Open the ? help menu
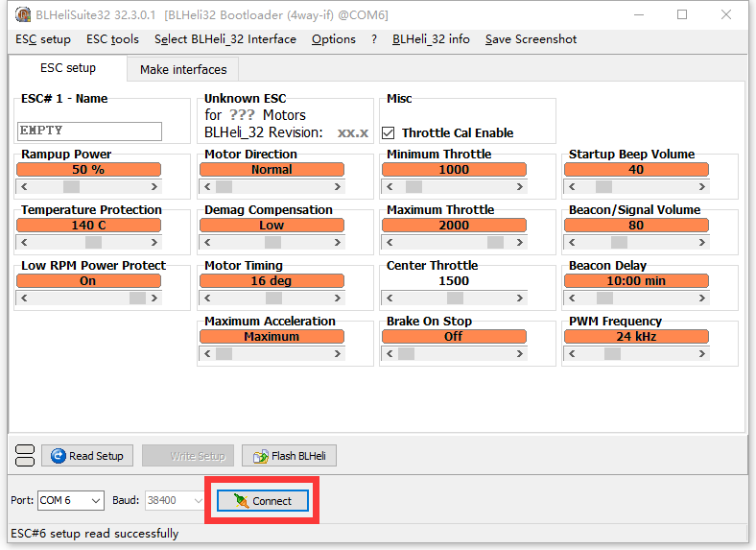756x550 pixels. click(374, 39)
